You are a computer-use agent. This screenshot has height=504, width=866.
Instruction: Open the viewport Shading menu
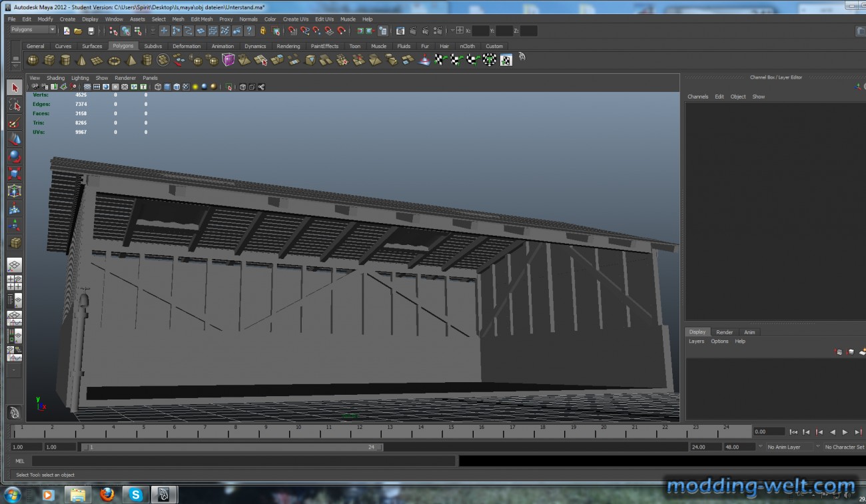tap(55, 78)
